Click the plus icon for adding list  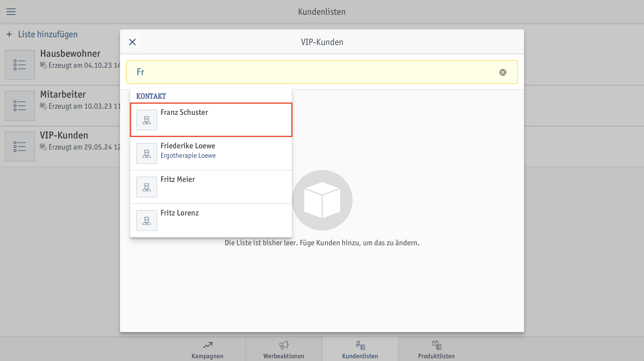coord(9,34)
